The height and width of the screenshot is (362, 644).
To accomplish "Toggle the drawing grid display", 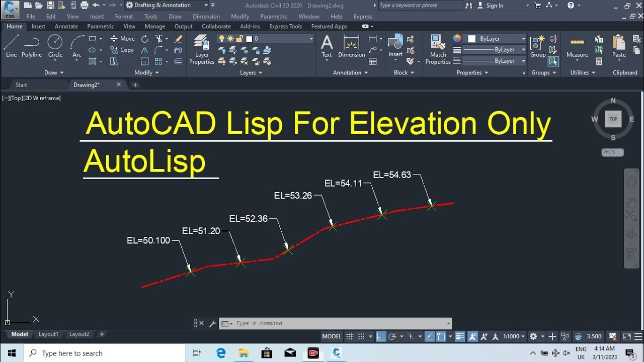I will (350, 336).
